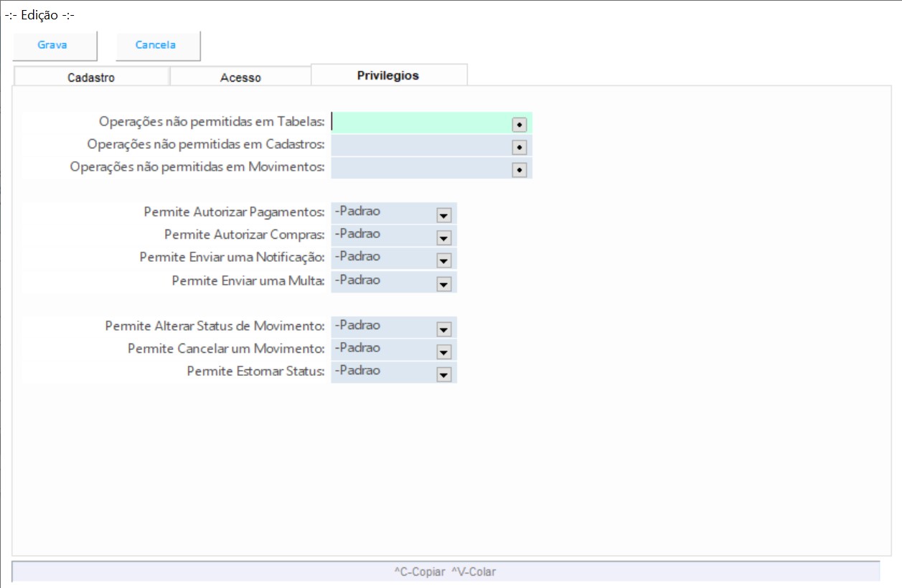Switch to the Cadastro tab
The image size is (902, 588).
90,77
